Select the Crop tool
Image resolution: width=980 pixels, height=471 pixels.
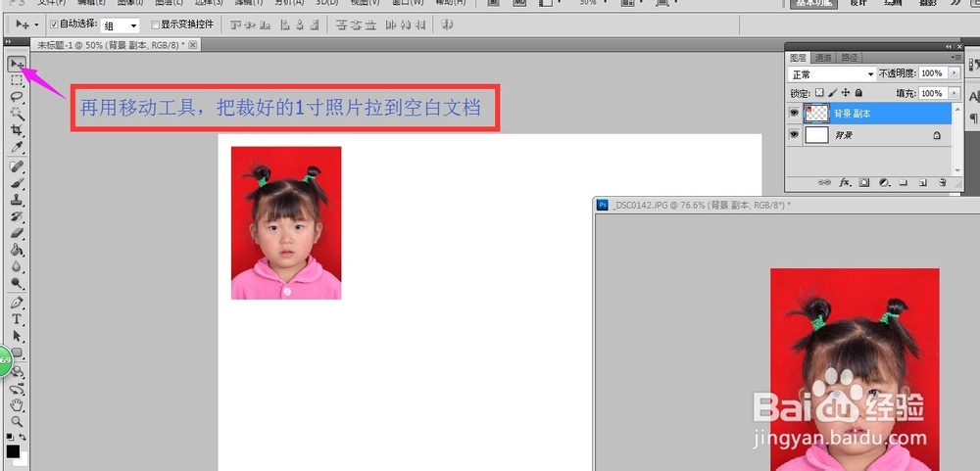[x=17, y=130]
